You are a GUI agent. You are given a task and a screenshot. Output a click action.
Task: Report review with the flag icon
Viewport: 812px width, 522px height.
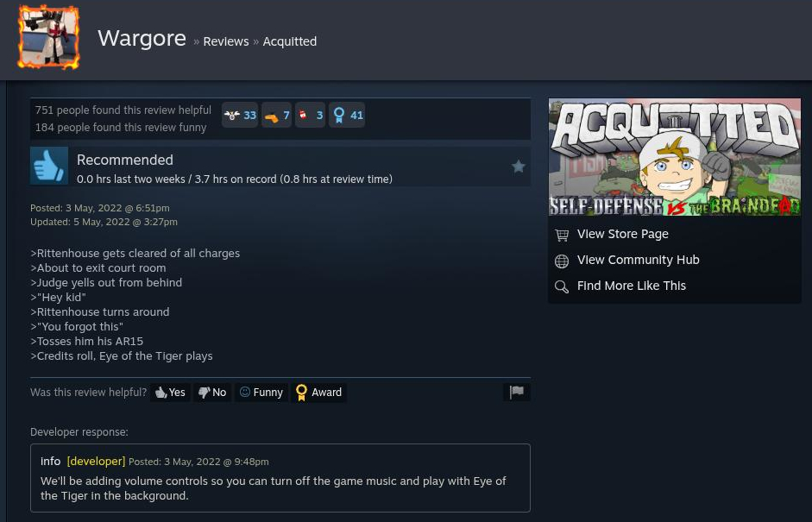(517, 392)
